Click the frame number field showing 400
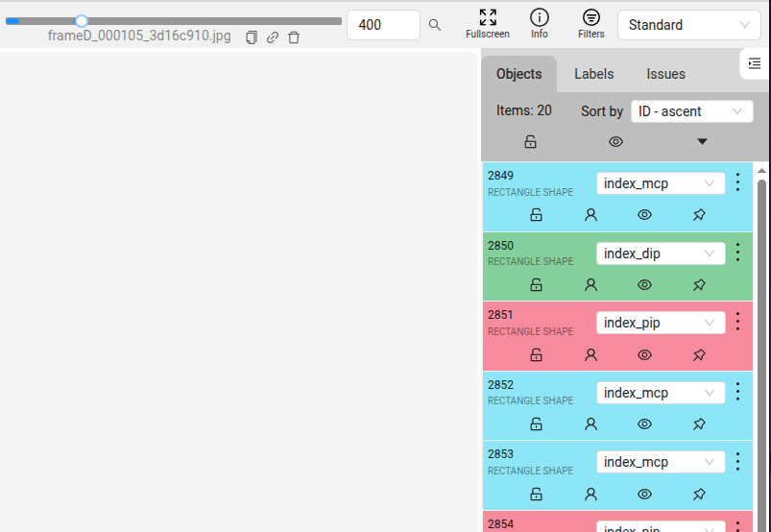Viewport: 771px width, 532px height. tap(383, 25)
